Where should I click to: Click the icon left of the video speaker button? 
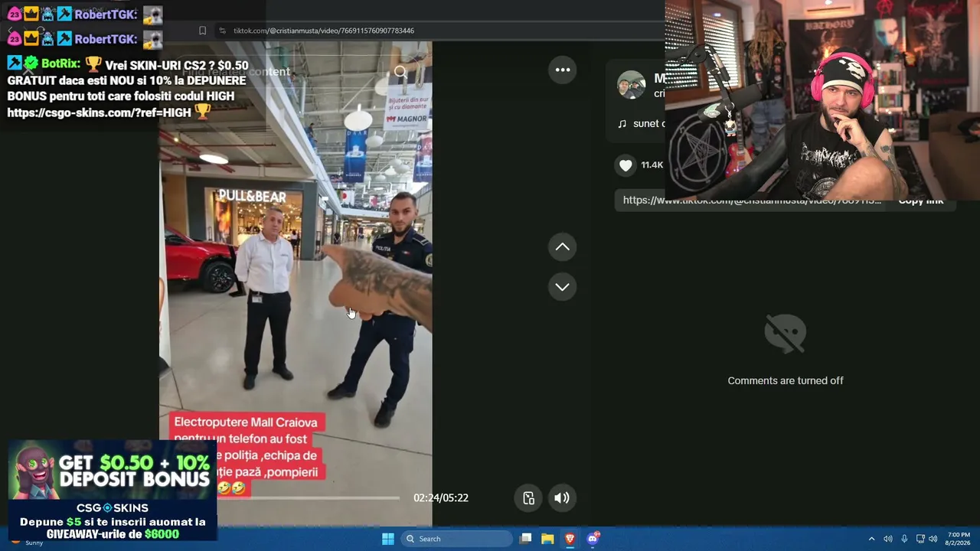point(528,497)
